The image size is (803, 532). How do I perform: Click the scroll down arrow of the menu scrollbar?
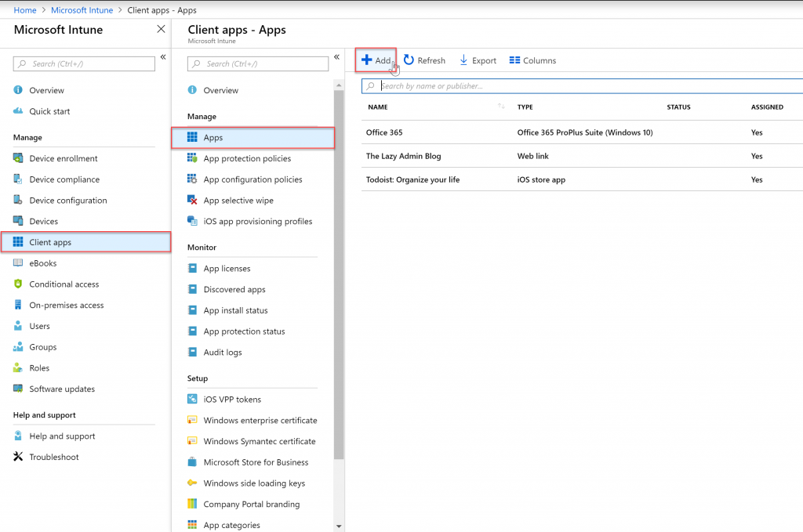click(x=339, y=526)
